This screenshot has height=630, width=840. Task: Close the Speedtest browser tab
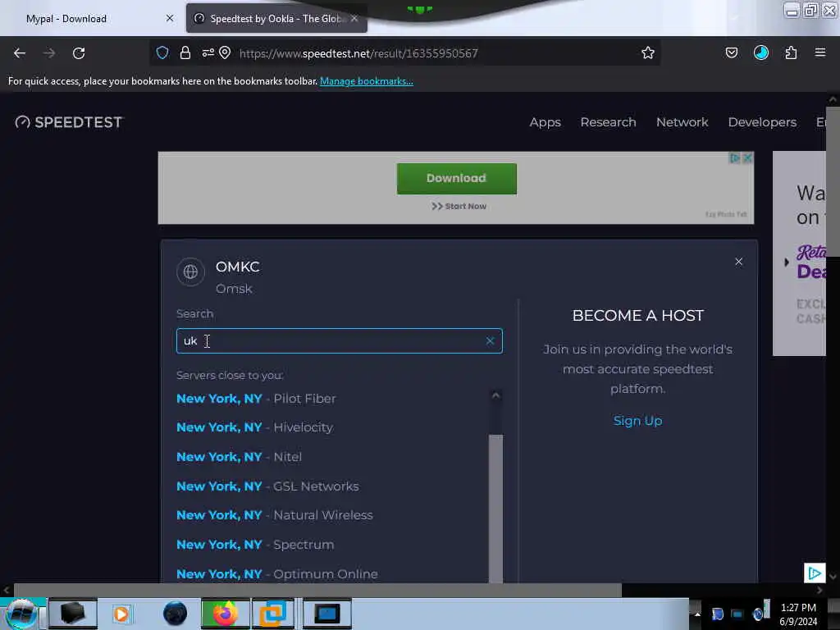(354, 19)
